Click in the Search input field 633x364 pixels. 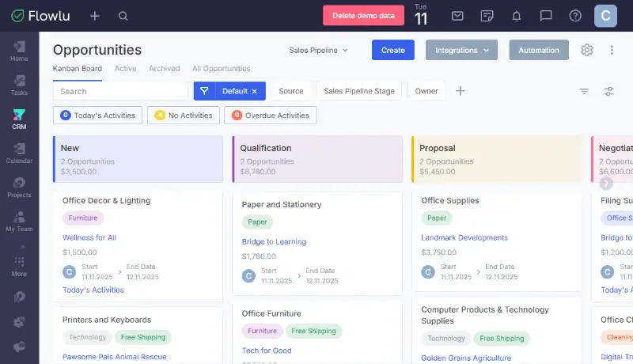[x=120, y=91]
